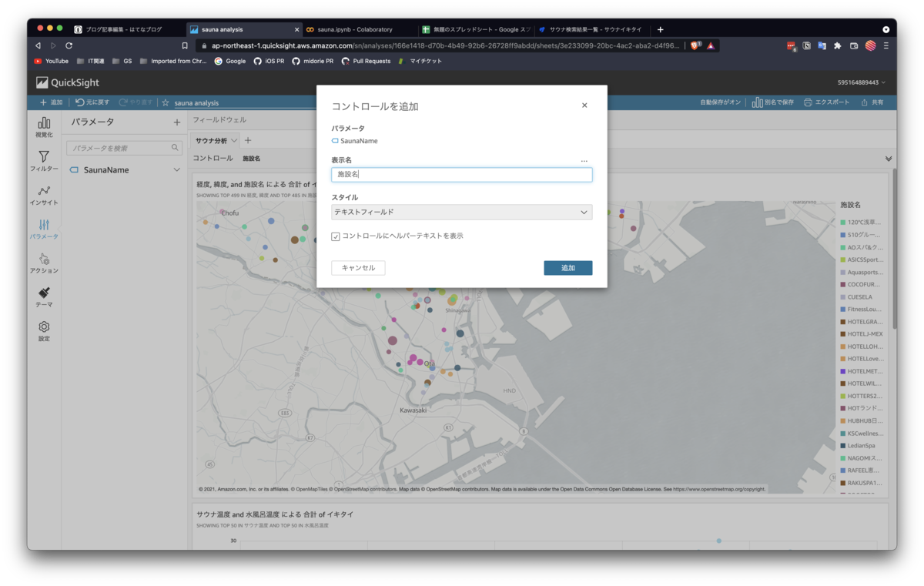Toggle コントロールにヘルパーテキストを表示 checkbox
This screenshot has width=924, height=586.
pyautogui.click(x=336, y=236)
